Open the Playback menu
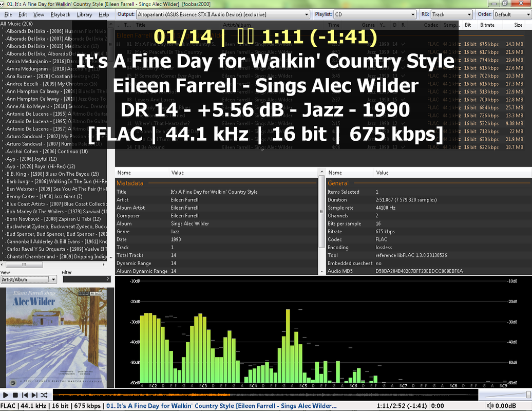The image size is (532, 411). [x=61, y=14]
